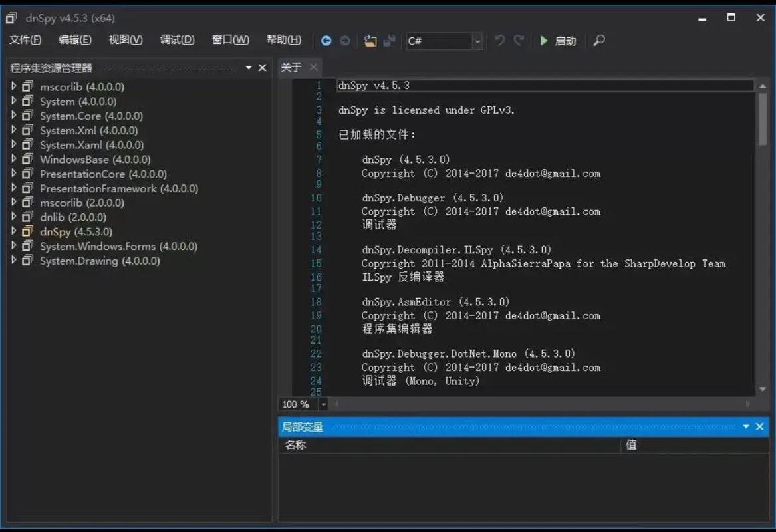Expand the System.Windows.Forms node
The height and width of the screenshot is (532, 776).
[x=13, y=245]
